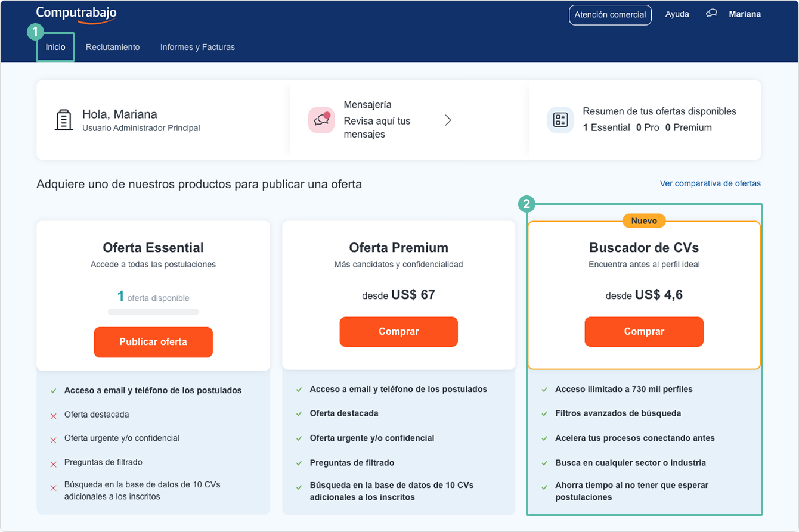
Task: Switch to the Inicio tab
Action: tap(55, 47)
